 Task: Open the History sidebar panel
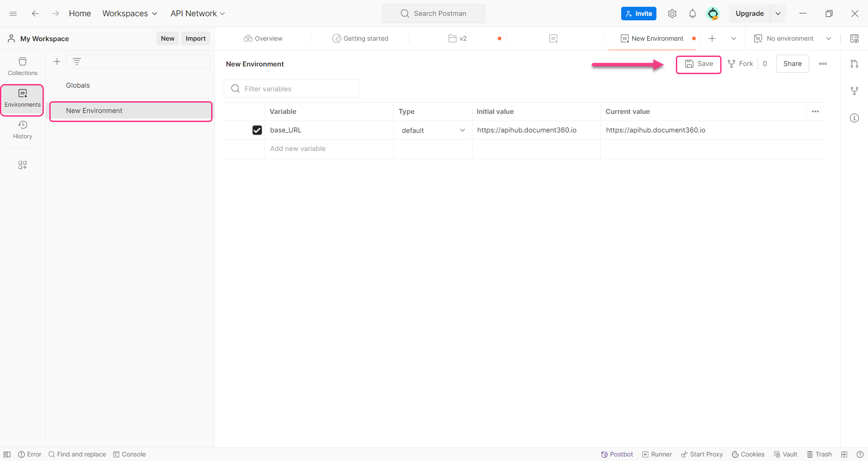point(23,130)
